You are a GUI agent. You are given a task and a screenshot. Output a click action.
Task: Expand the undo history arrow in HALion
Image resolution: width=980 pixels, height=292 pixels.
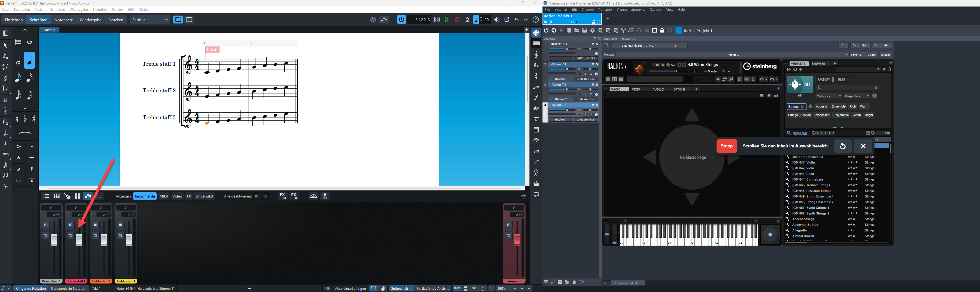pos(767,80)
